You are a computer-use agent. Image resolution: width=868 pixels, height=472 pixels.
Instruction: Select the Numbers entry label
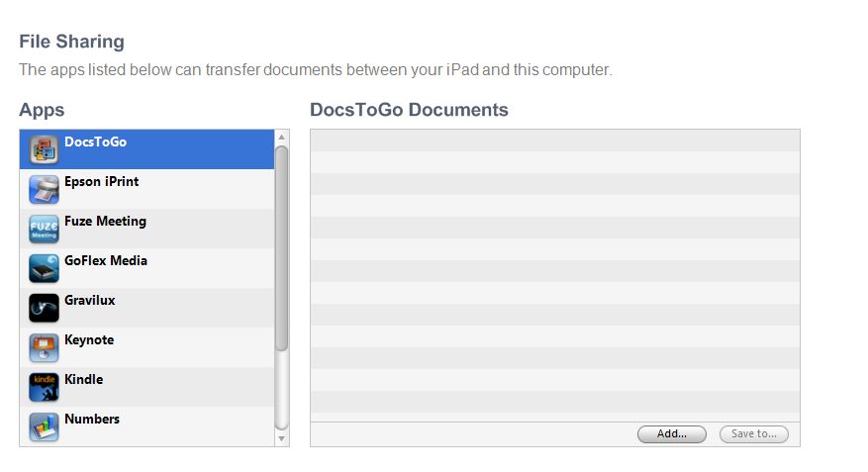pos(92,419)
